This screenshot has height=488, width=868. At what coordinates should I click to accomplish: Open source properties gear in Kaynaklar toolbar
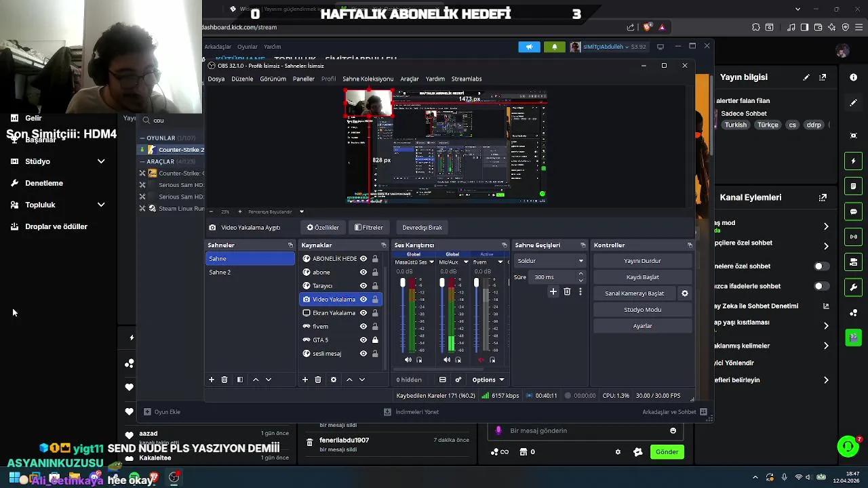(333, 380)
